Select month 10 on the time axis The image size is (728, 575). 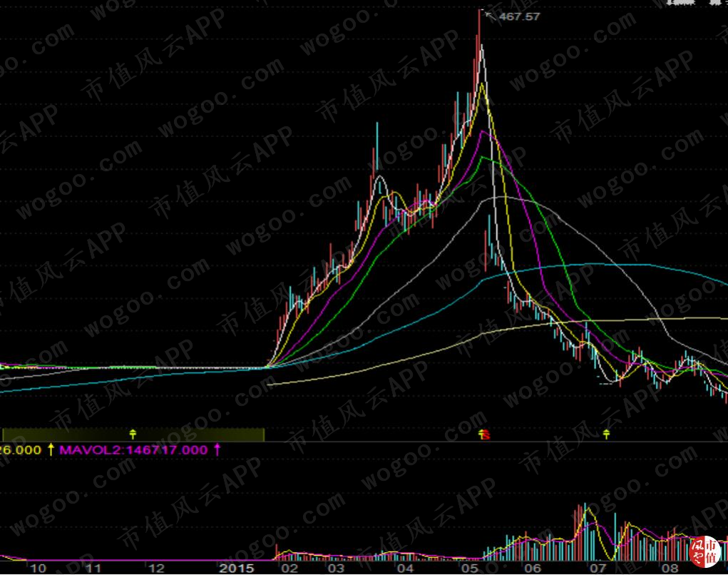[38, 568]
